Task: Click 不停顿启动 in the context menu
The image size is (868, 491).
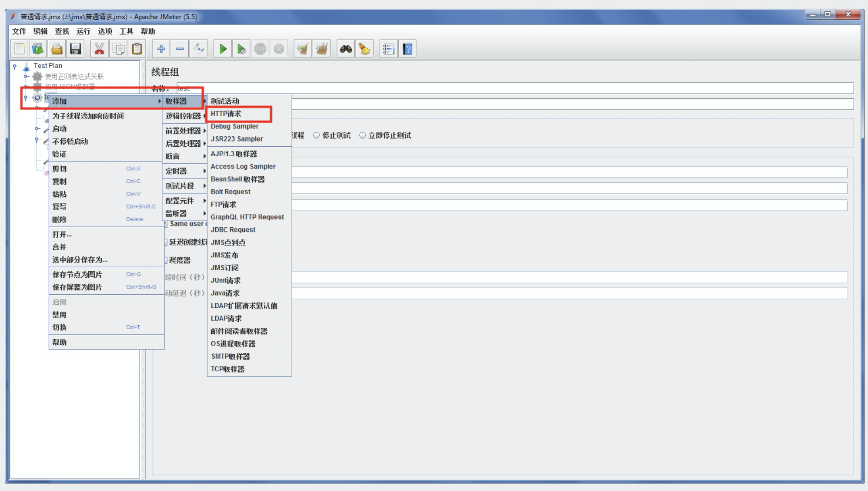Action: pos(107,141)
